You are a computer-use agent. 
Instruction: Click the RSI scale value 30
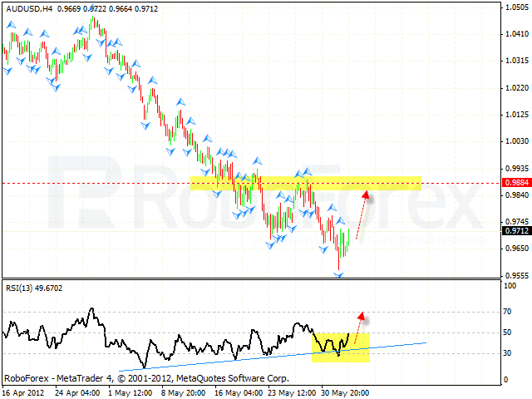pos(507,353)
